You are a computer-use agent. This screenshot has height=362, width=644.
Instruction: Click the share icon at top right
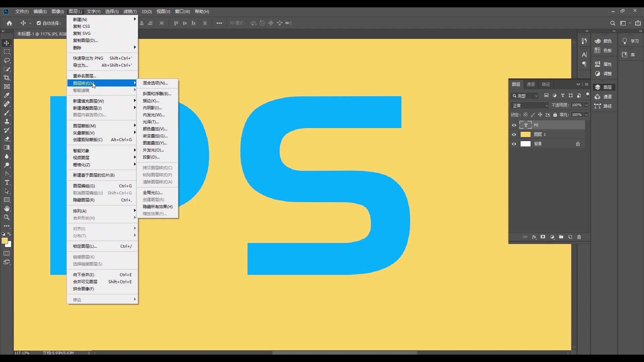pos(638,23)
